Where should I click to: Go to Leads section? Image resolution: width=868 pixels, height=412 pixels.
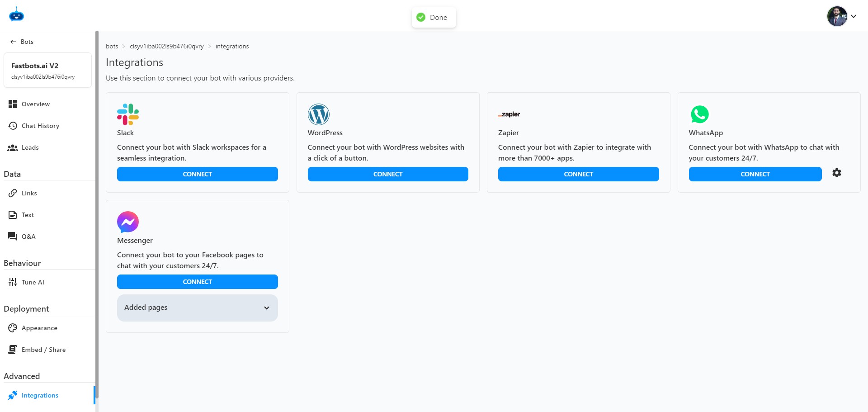[x=47, y=147]
